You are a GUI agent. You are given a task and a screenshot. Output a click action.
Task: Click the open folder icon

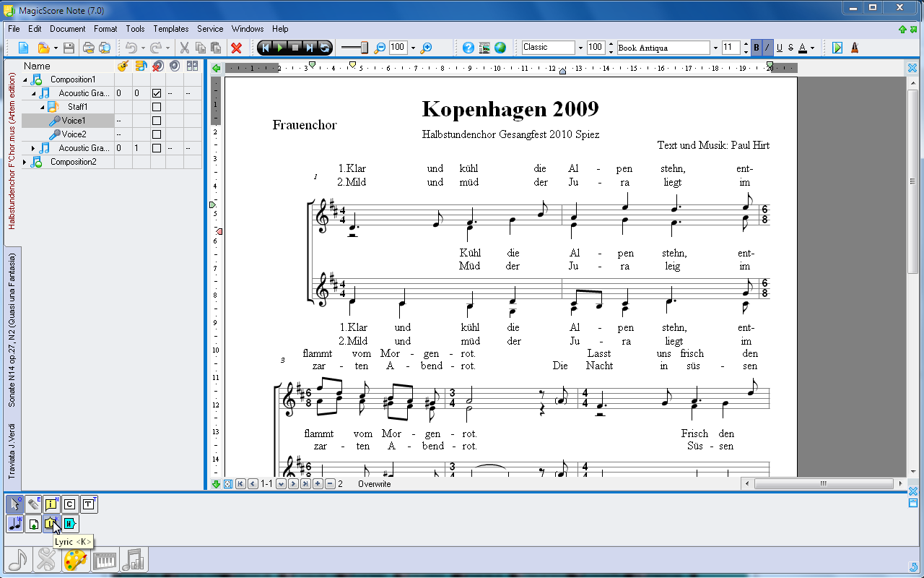click(x=43, y=48)
